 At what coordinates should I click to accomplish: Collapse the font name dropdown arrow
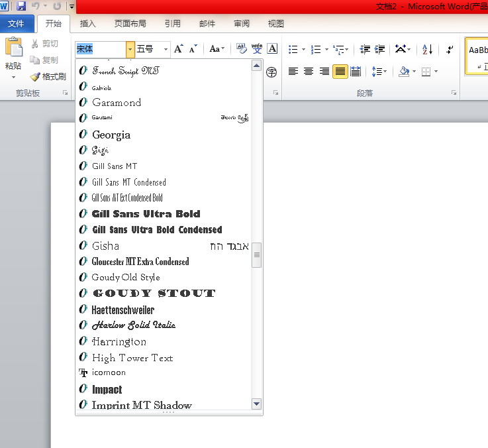(130, 49)
